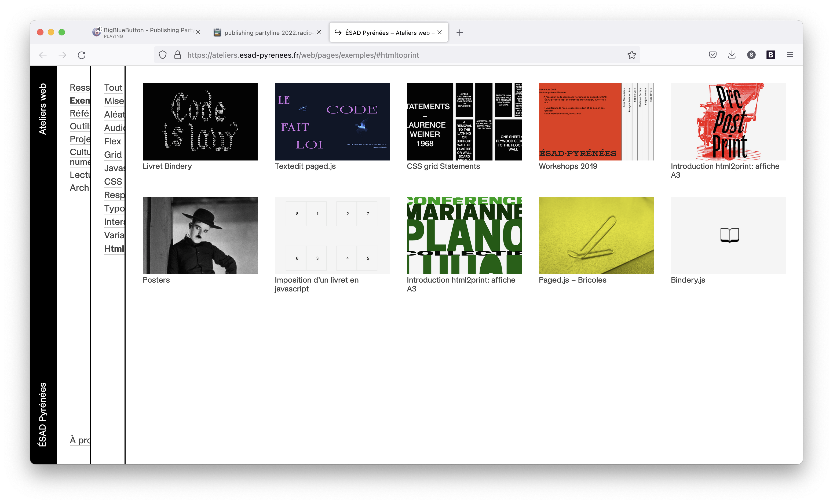
Task: Select the Tout filter
Action: [x=113, y=88]
